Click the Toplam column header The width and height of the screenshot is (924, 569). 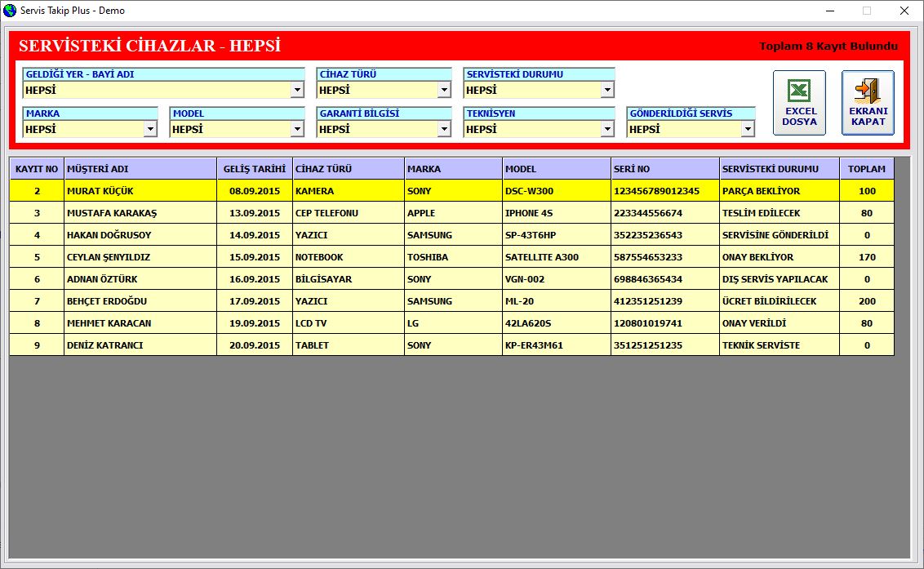pos(867,169)
